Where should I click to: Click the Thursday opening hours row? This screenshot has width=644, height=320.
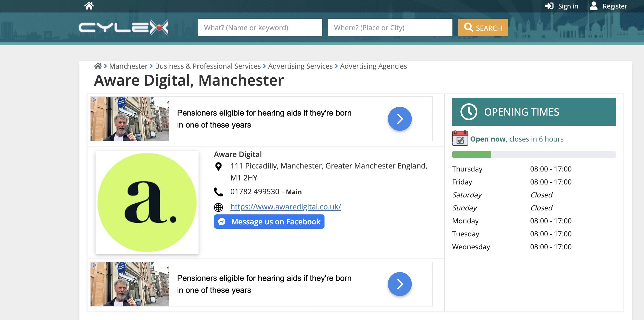tap(534, 169)
